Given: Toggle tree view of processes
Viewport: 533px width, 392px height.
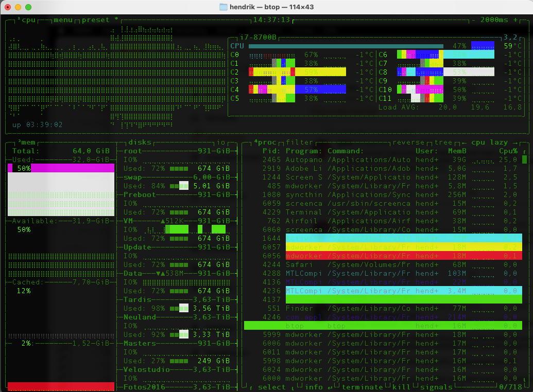Looking at the screenshot, I should point(443,142).
